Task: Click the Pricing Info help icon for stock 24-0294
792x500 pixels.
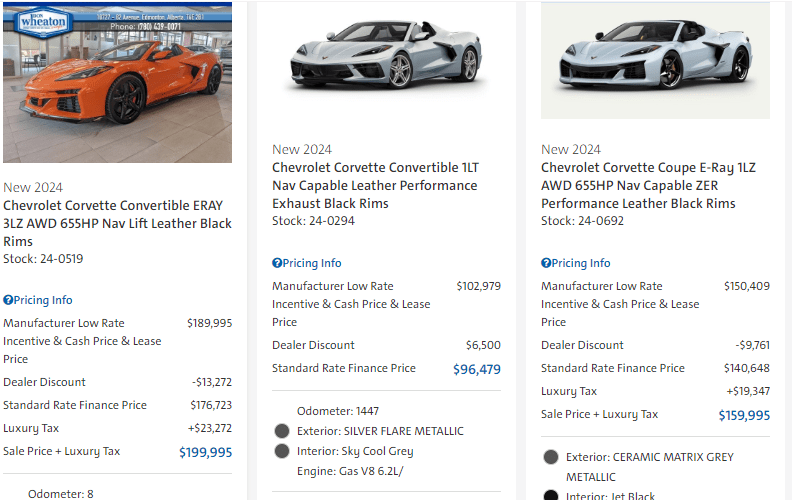Action: (277, 263)
